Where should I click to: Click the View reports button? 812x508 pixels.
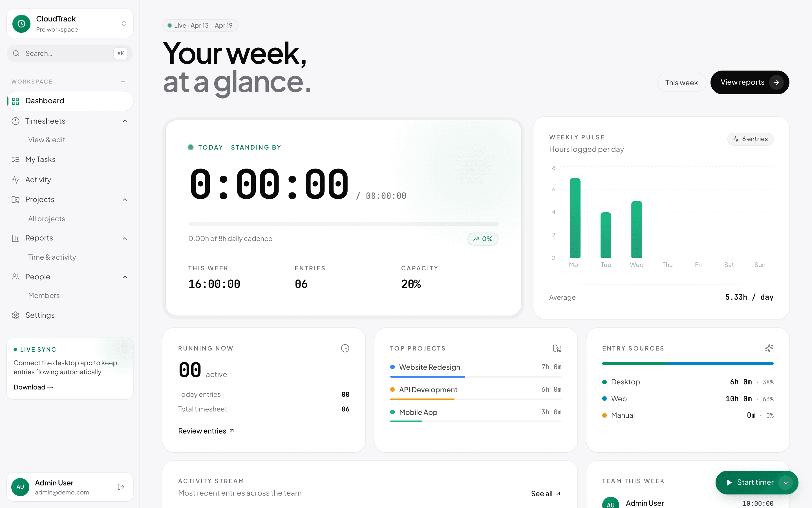[750, 82]
